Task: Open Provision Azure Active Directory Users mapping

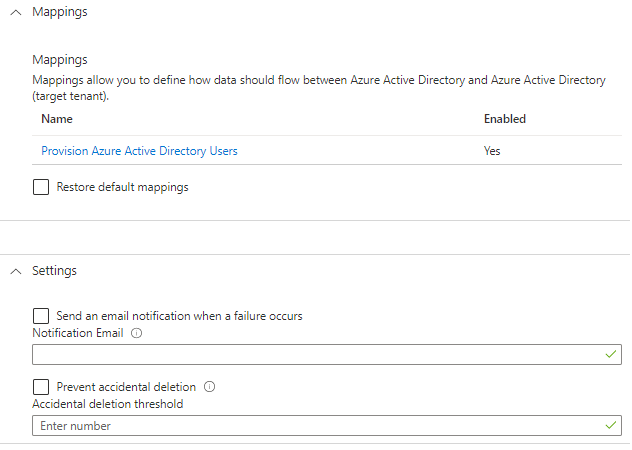Action: coord(139,151)
